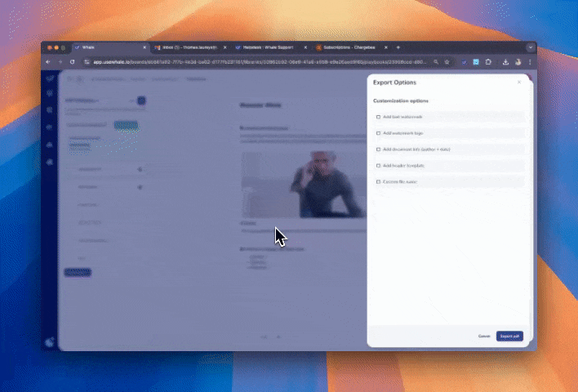Tick the Add header template checkbox

click(x=378, y=166)
